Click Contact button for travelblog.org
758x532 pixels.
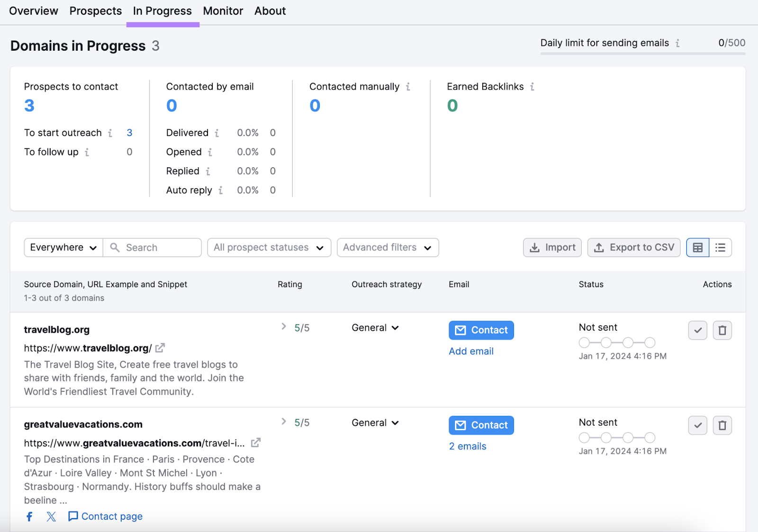(x=481, y=330)
